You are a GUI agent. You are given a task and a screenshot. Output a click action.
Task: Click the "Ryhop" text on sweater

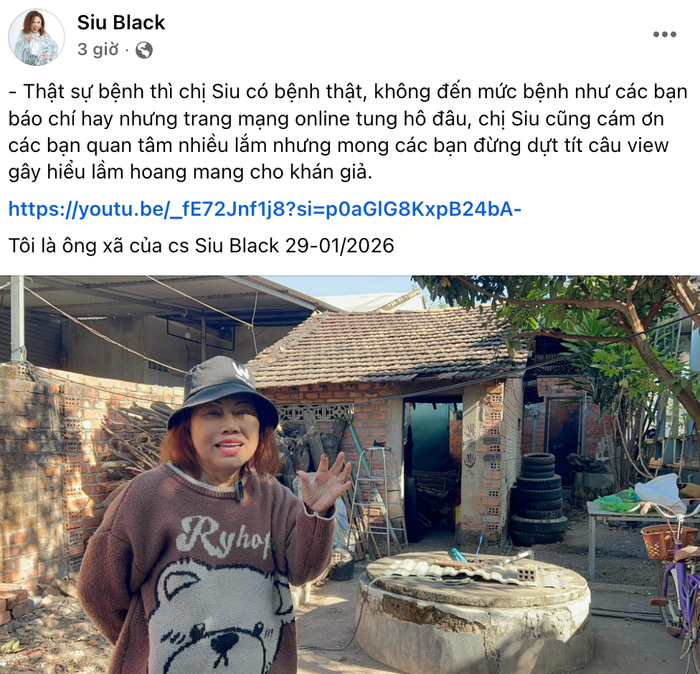pyautogui.click(x=223, y=536)
